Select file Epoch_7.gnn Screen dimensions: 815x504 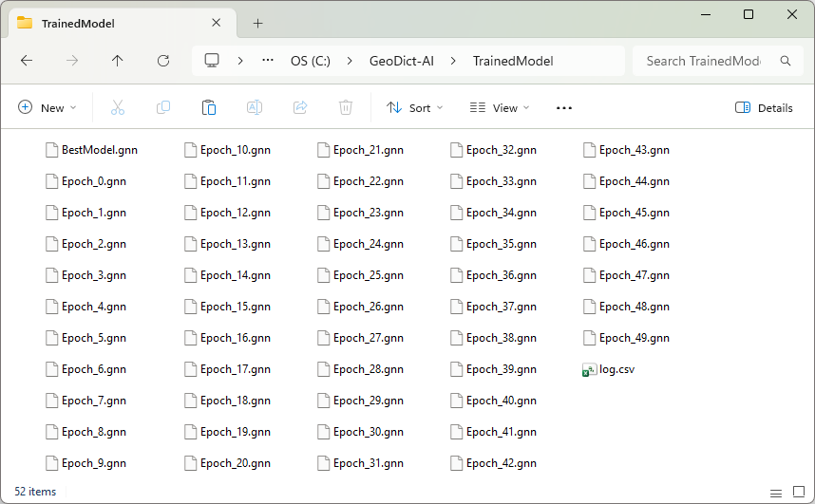[86, 401]
